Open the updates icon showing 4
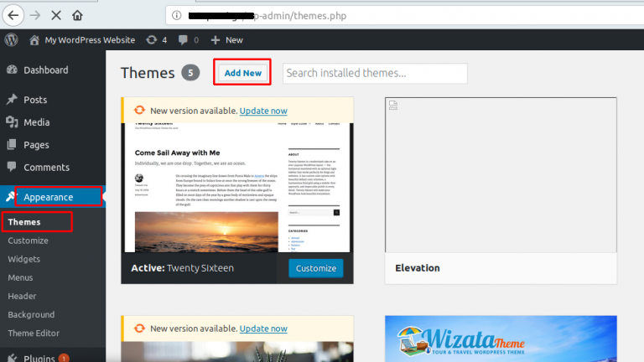 pos(157,40)
